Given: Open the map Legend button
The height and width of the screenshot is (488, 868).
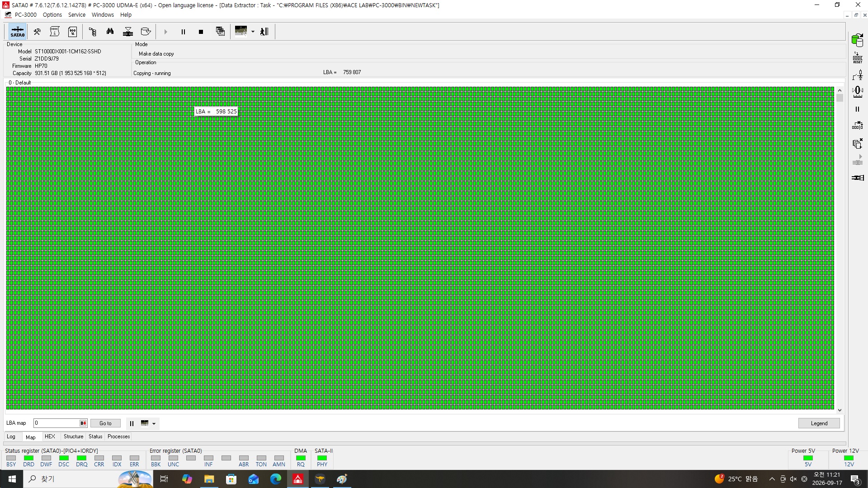Looking at the screenshot, I should (819, 423).
